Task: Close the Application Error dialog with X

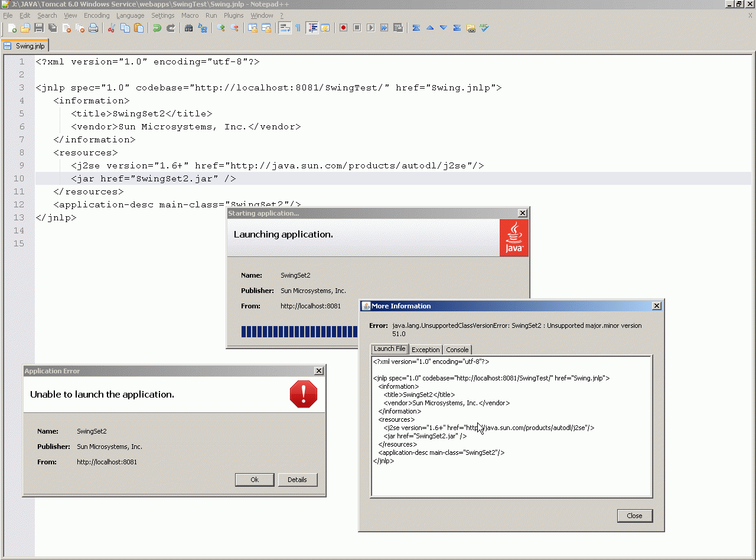Action: point(319,371)
